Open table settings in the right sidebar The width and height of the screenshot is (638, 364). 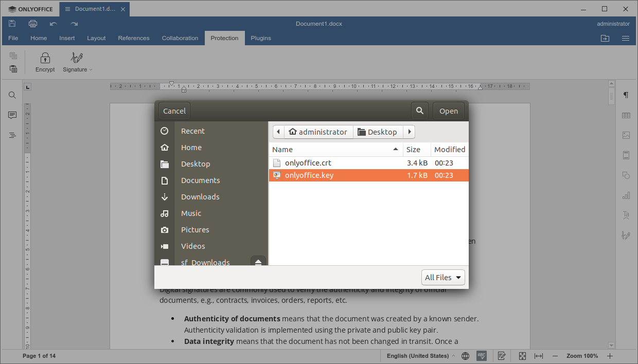pos(626,115)
